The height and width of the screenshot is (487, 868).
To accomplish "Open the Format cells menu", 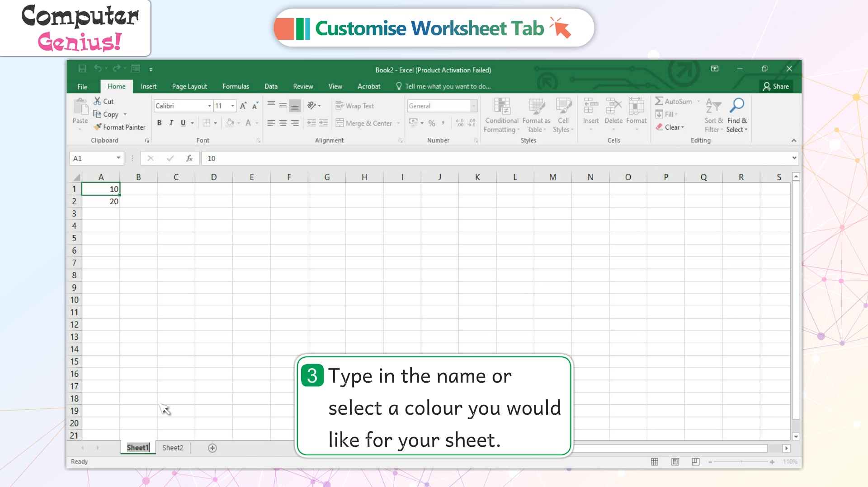I will coord(637,115).
